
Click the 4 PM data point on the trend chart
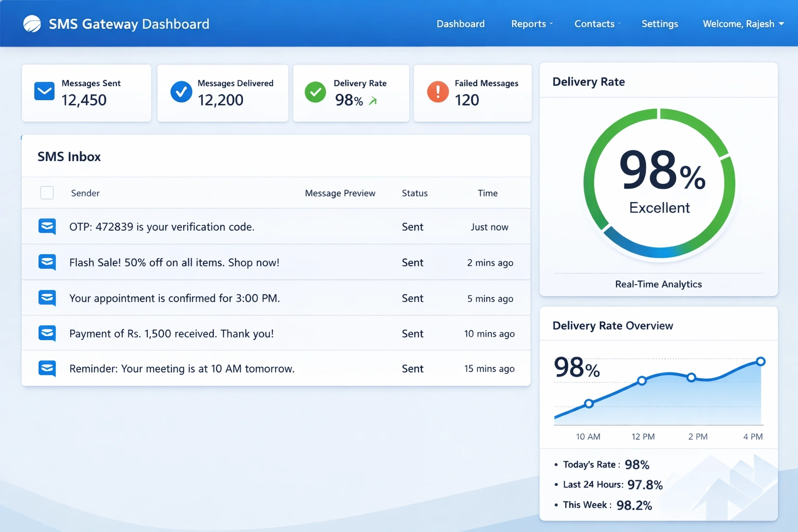coord(760,361)
